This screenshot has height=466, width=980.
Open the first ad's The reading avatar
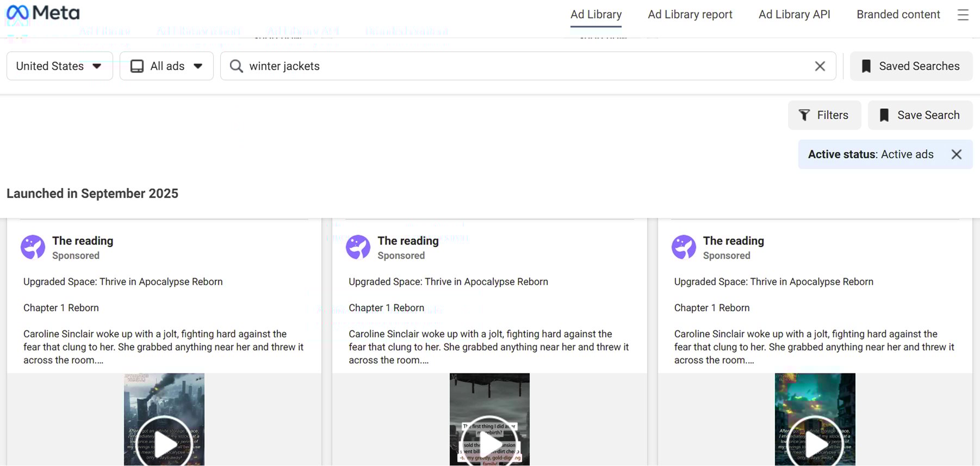(x=33, y=247)
